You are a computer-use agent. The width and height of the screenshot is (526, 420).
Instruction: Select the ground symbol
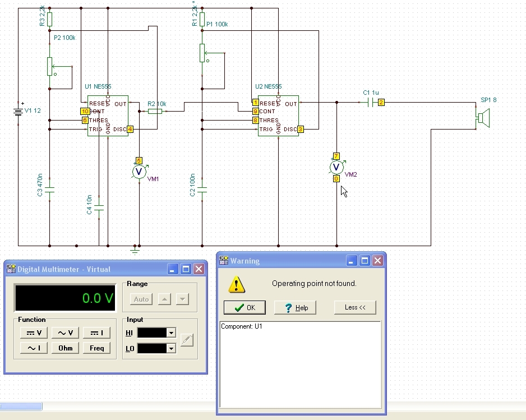pos(135,250)
